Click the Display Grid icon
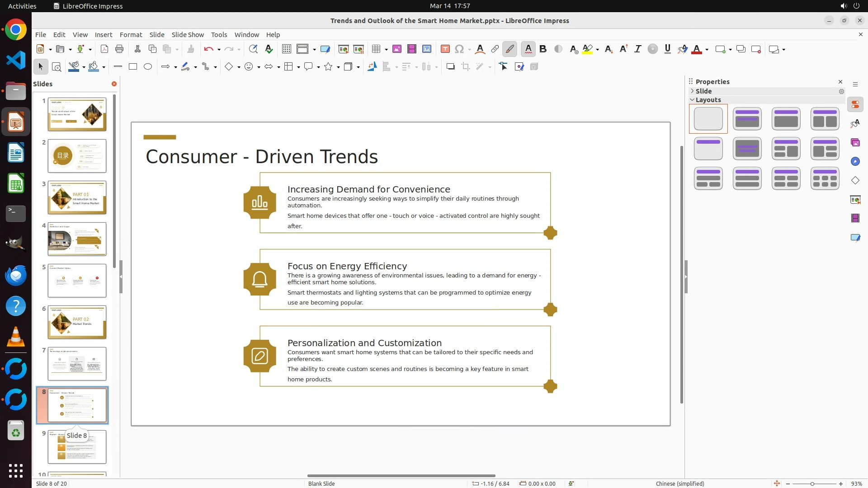Image resolution: width=868 pixels, height=488 pixels. [286, 49]
